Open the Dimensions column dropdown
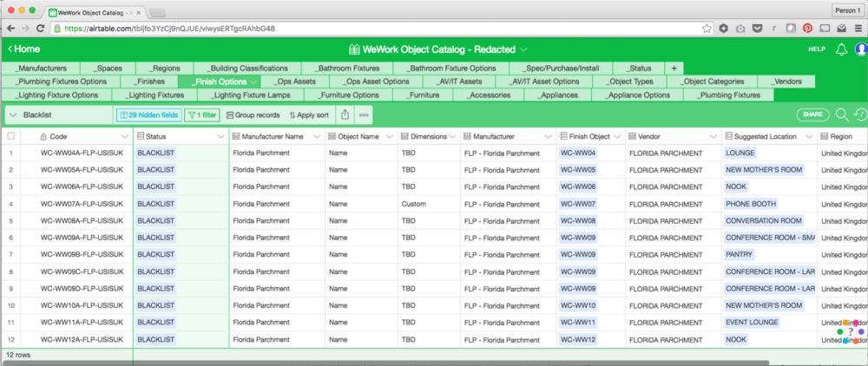Viewport: 868px width, 366px height. click(x=451, y=136)
